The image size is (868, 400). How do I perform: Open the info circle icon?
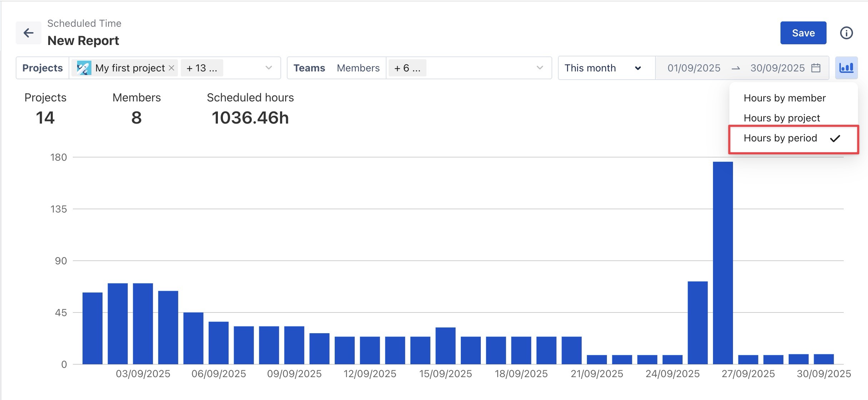[846, 33]
